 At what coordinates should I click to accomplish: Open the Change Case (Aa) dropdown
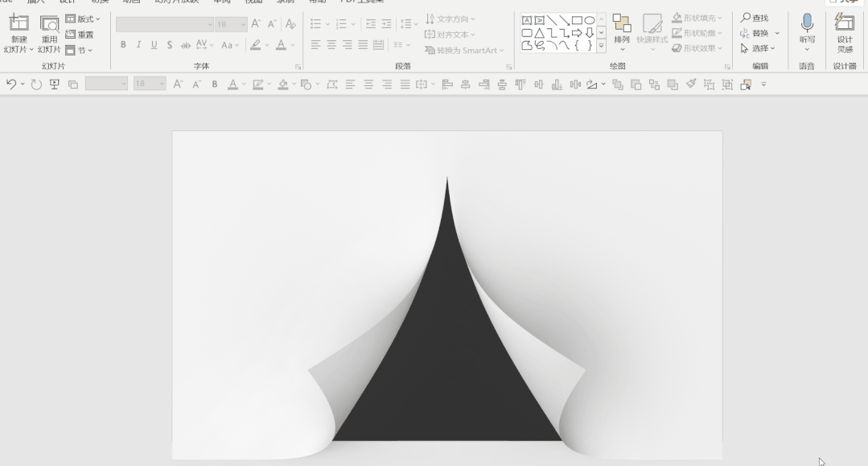[x=230, y=45]
